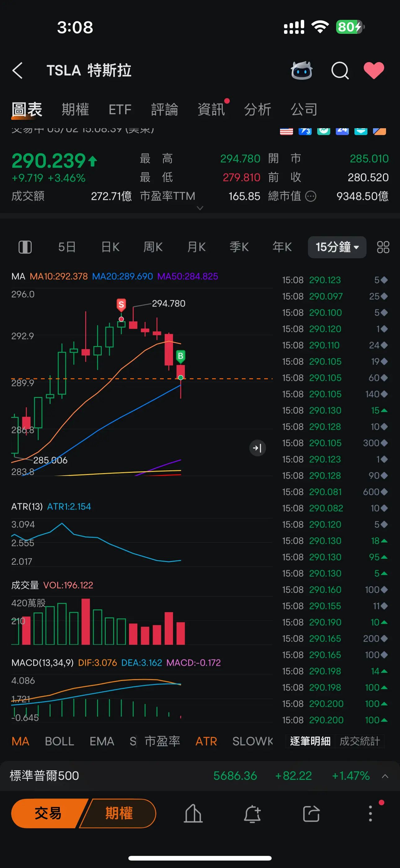Screen dimensions: 400x868
Task: Tap the 294.780 high annotation on chart
Action: click(x=169, y=304)
